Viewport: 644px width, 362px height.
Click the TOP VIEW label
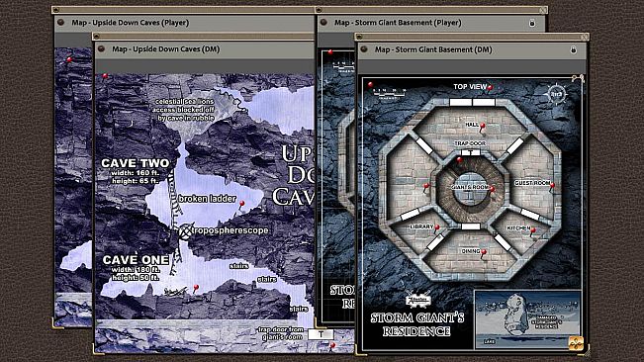(470, 87)
